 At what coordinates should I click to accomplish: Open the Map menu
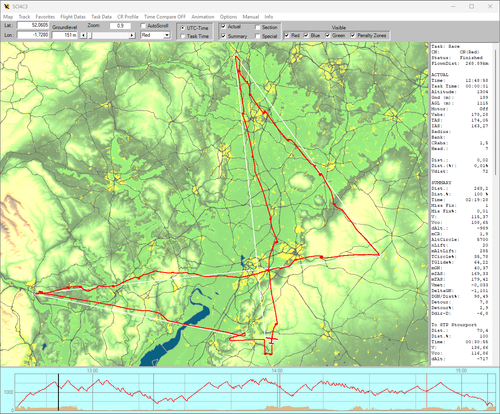click(x=8, y=17)
